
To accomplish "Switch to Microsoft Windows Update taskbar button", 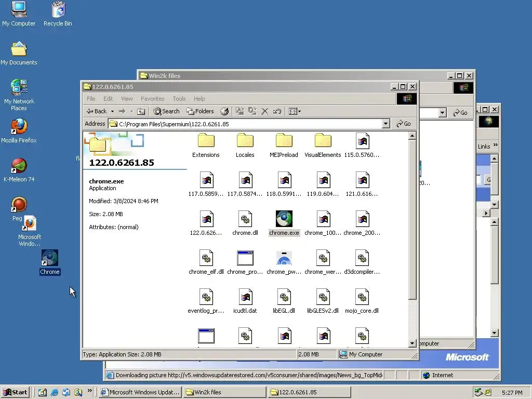I will [140, 392].
